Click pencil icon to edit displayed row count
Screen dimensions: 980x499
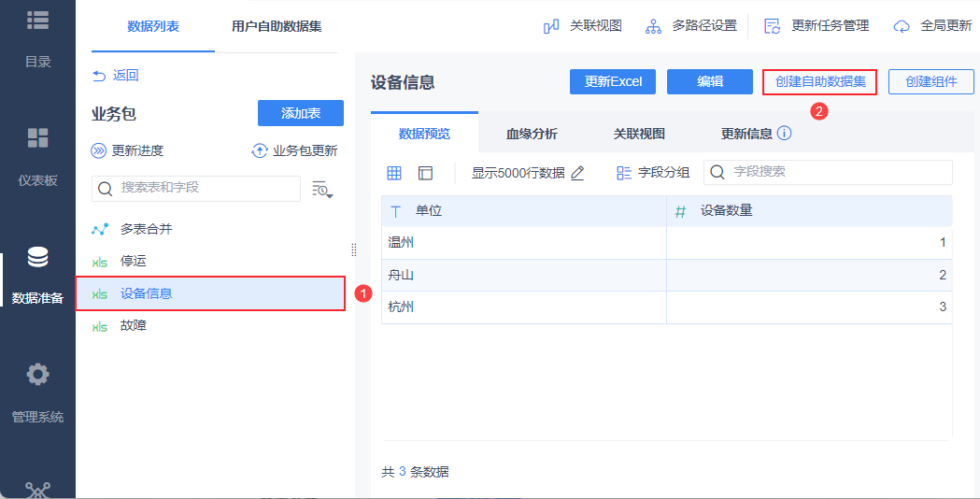pos(577,173)
